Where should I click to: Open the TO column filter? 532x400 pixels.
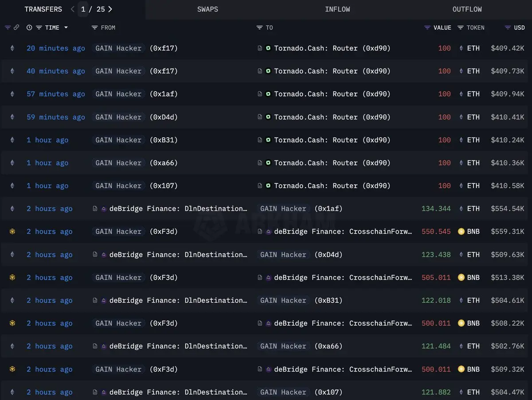(259, 27)
